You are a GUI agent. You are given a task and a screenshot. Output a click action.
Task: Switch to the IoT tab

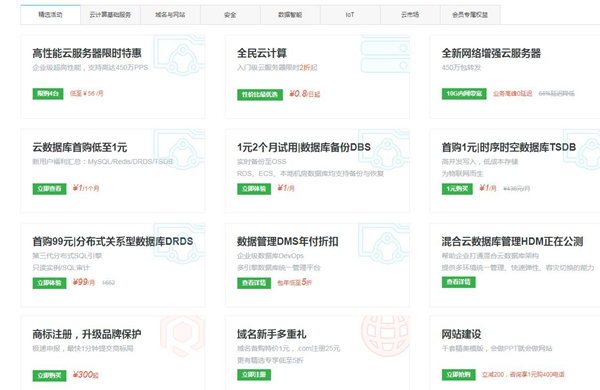click(x=350, y=15)
